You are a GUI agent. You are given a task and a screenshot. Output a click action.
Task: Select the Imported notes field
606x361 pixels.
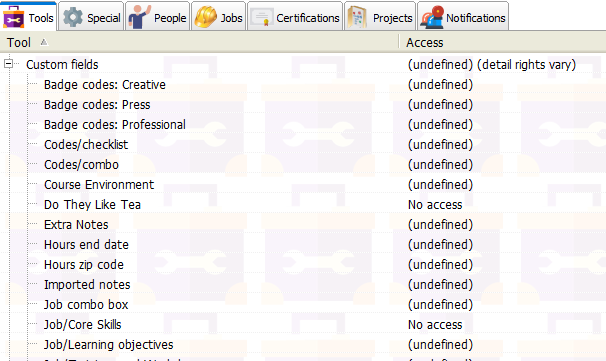87,285
